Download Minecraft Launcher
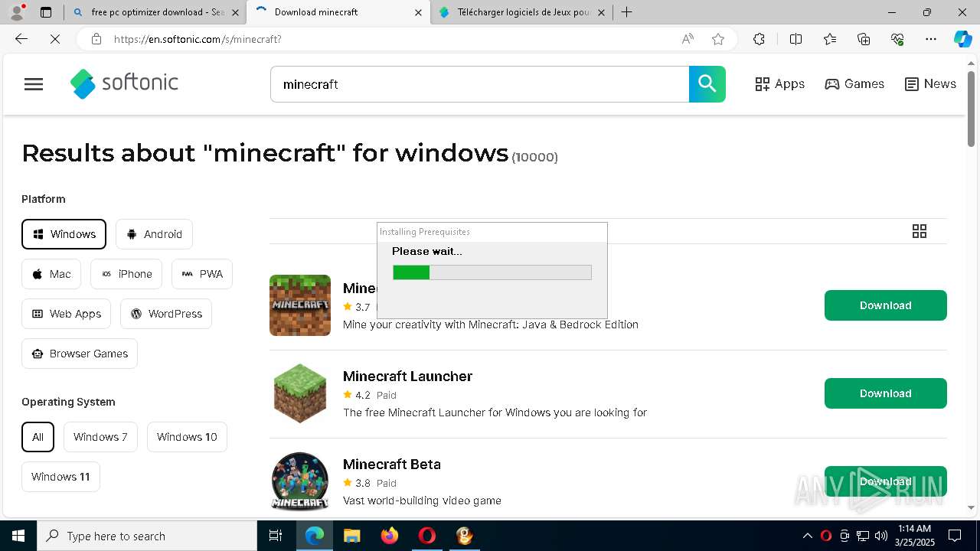This screenshot has height=551, width=980. pos(885,393)
